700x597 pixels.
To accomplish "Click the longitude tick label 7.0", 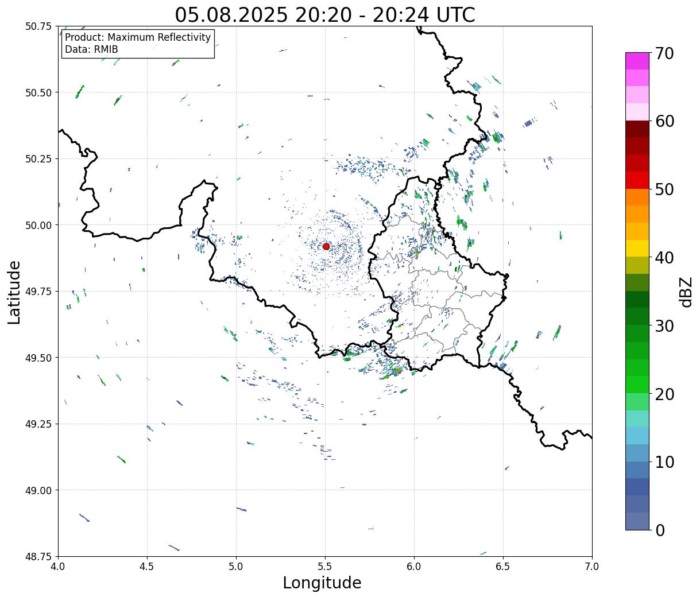I will [592, 566].
